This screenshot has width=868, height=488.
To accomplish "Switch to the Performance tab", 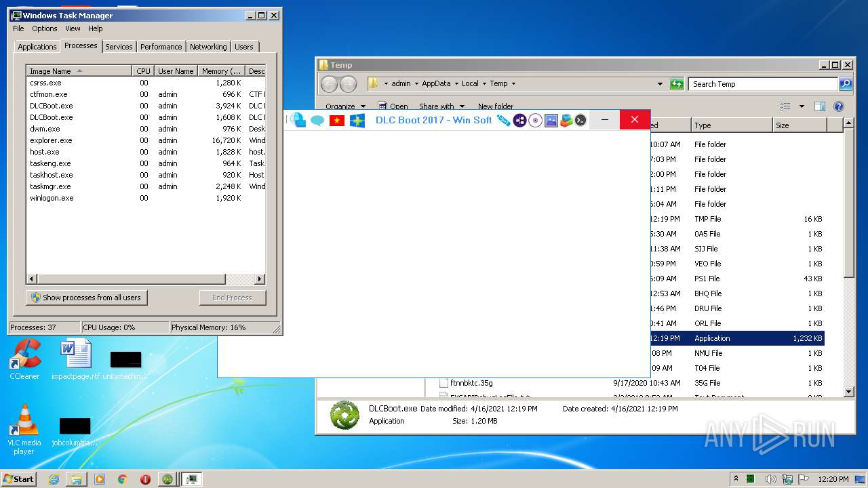I will 161,47.
